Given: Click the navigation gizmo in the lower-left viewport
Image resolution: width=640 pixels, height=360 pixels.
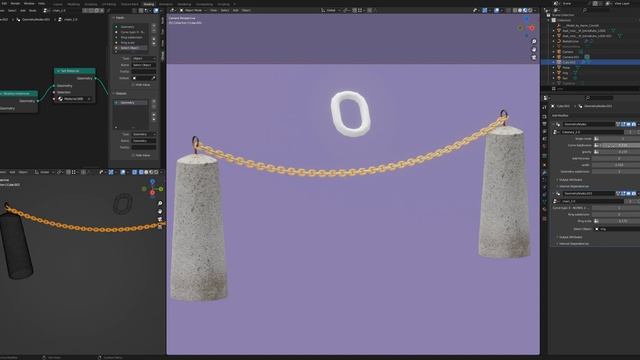Looking at the screenshot, I should 152,188.
